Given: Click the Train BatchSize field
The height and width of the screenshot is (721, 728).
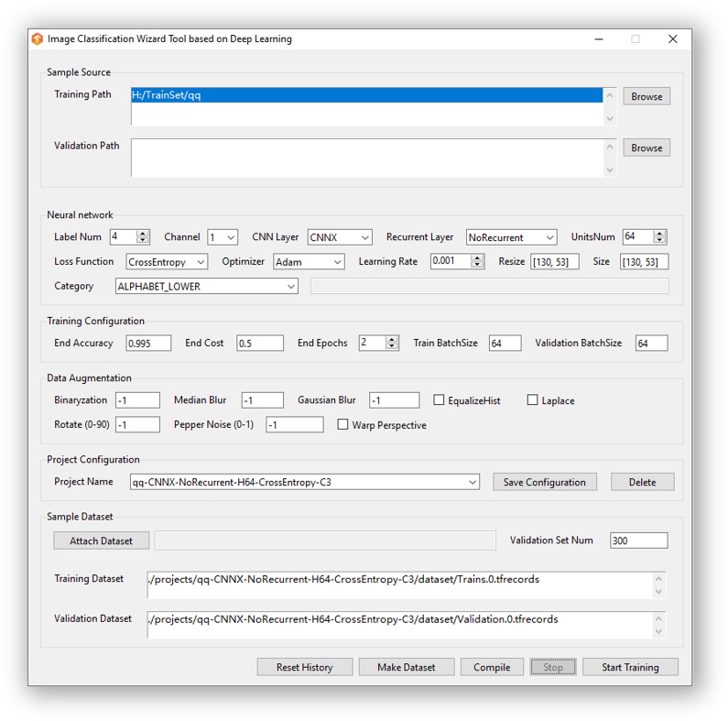Looking at the screenshot, I should pyautogui.click(x=505, y=344).
